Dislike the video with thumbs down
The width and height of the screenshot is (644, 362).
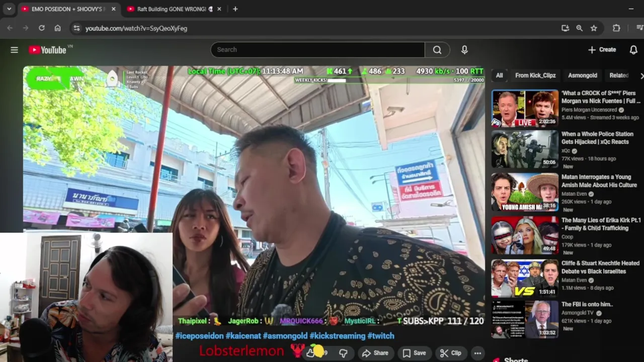(343, 353)
